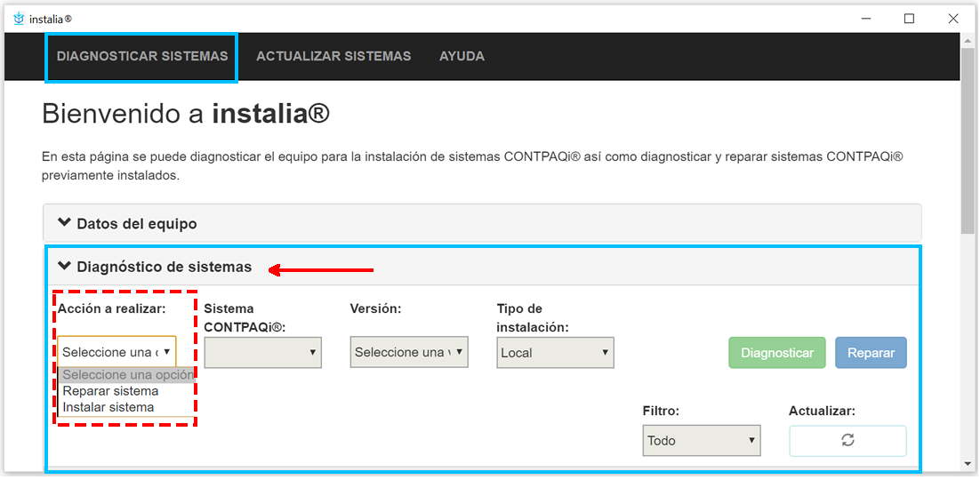Click the Acción a realizar label
This screenshot has height=480, width=980.
click(112, 308)
